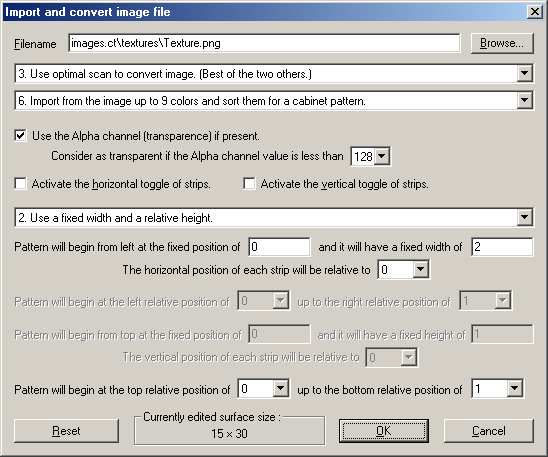548x457 pixels.
Task: Confirm with the OK button
Action: [384, 431]
